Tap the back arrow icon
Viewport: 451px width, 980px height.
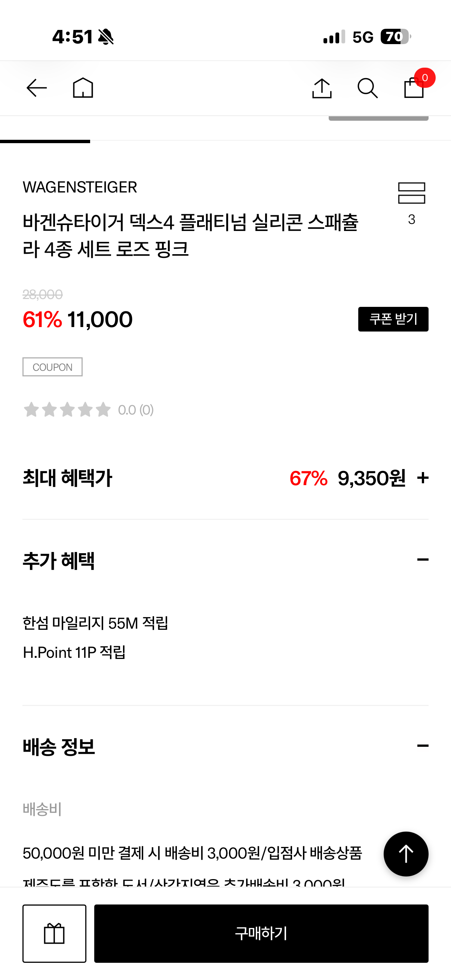point(37,88)
